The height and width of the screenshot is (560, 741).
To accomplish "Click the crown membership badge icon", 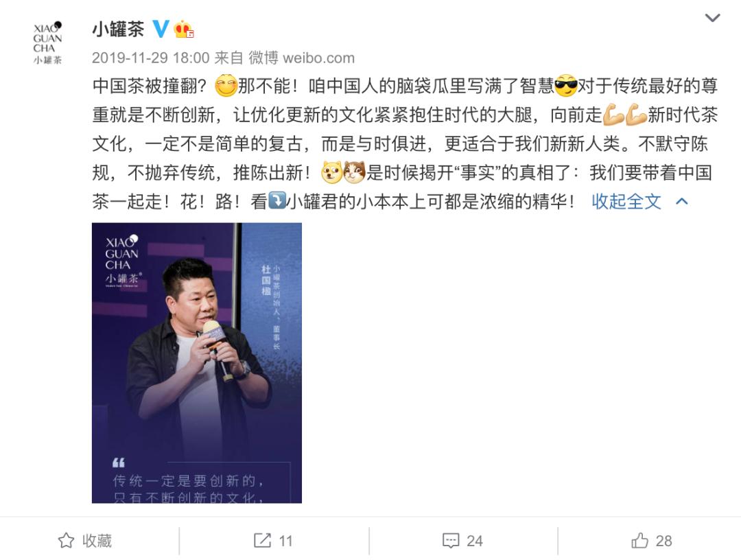I will 184,30.
